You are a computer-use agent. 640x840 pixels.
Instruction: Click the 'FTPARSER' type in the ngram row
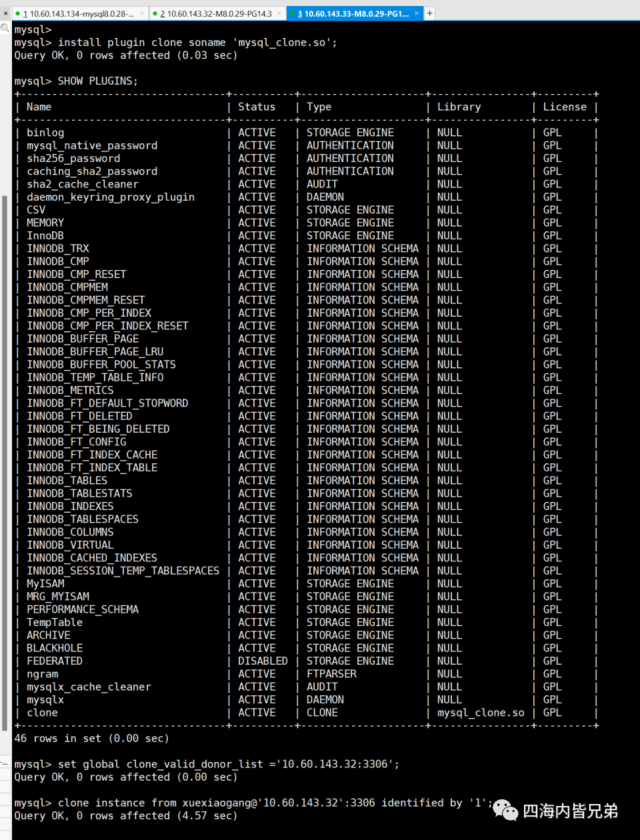click(331, 674)
